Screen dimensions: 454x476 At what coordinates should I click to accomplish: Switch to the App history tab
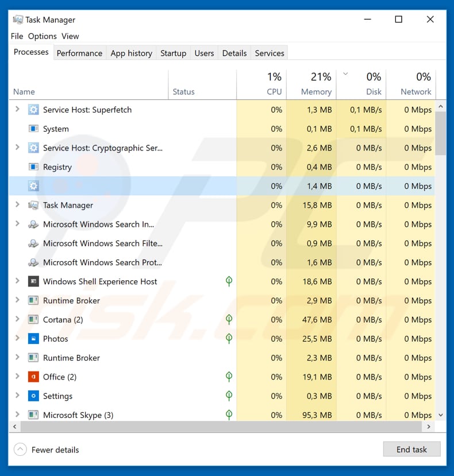coord(131,53)
